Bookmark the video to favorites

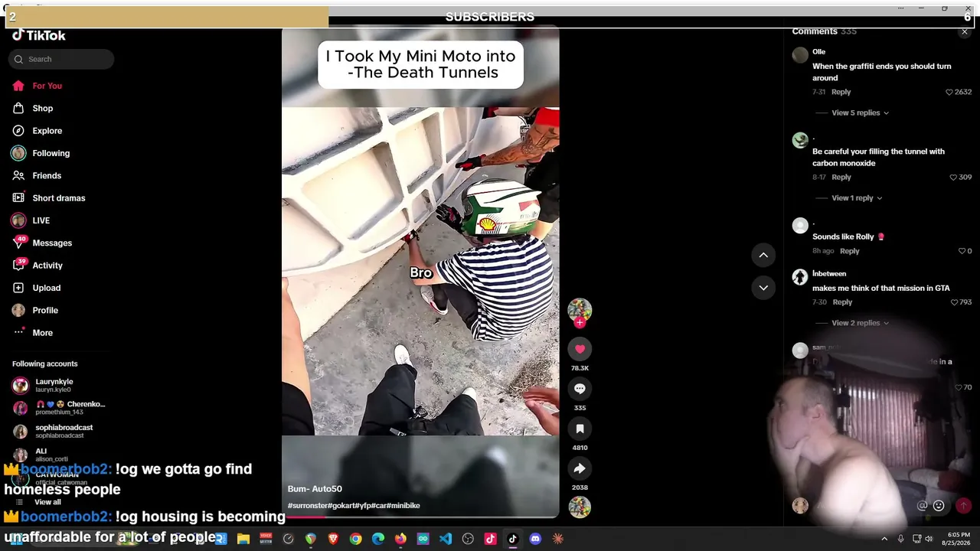point(580,429)
